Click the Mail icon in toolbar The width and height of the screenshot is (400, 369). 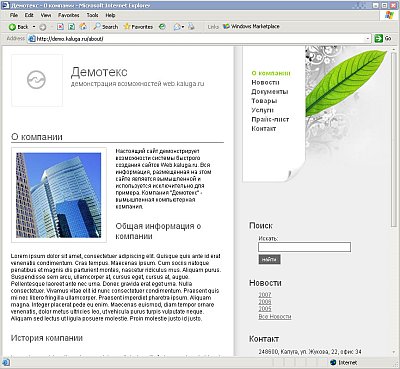[178, 27]
